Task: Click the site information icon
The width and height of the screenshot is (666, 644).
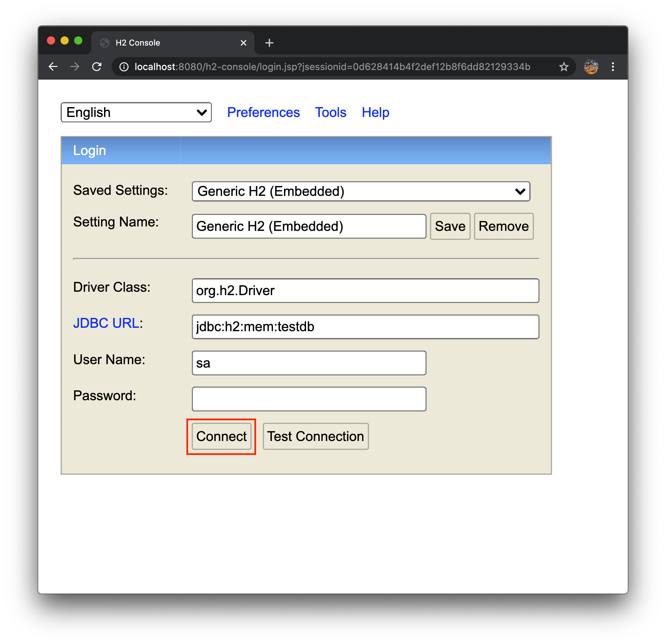Action: tap(124, 67)
